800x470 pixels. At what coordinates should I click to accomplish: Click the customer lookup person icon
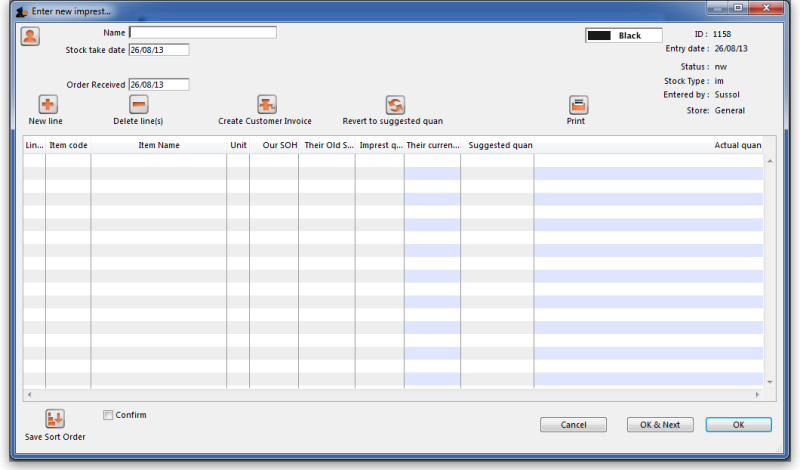tap(30, 36)
